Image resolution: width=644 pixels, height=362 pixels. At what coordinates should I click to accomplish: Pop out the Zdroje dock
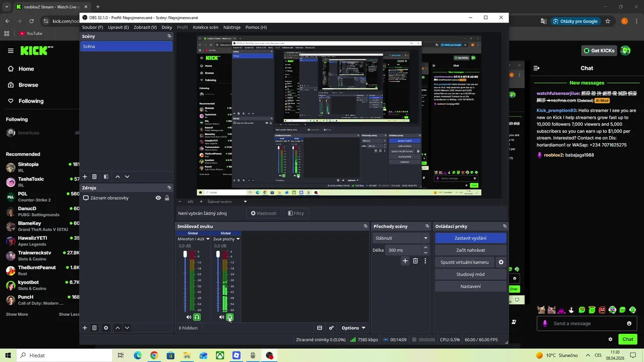169,188
